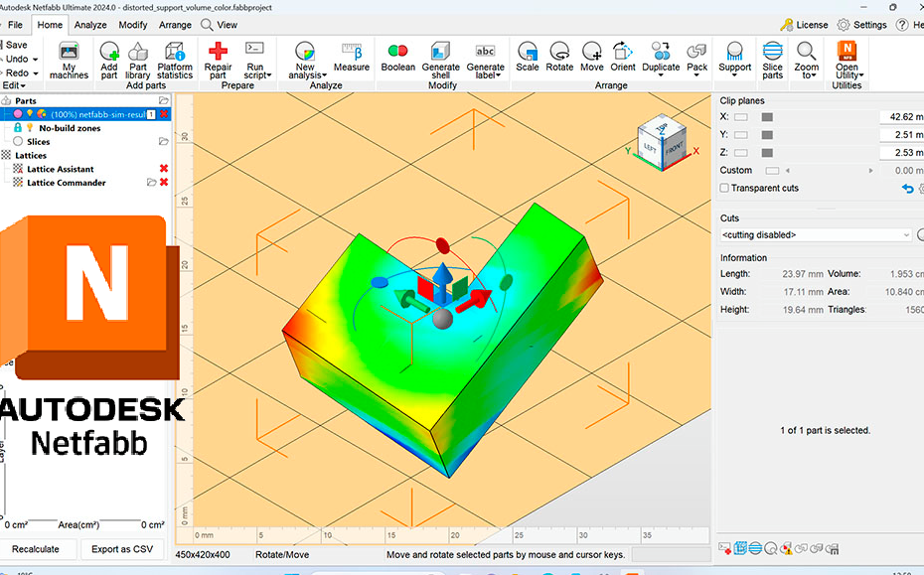Image resolution: width=924 pixels, height=575 pixels.
Task: Choose the Rotate tool in Arrange
Action: [559, 58]
